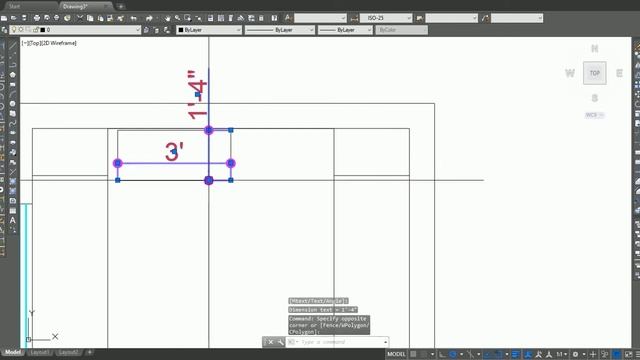Toggle polar tracking in status bar
Viewport: 640px width, 360px height.
[453, 354]
